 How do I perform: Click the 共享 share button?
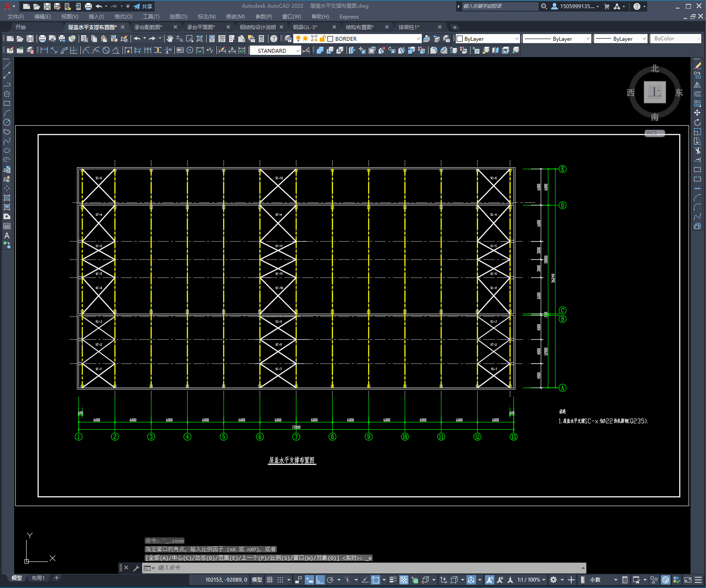click(143, 6)
